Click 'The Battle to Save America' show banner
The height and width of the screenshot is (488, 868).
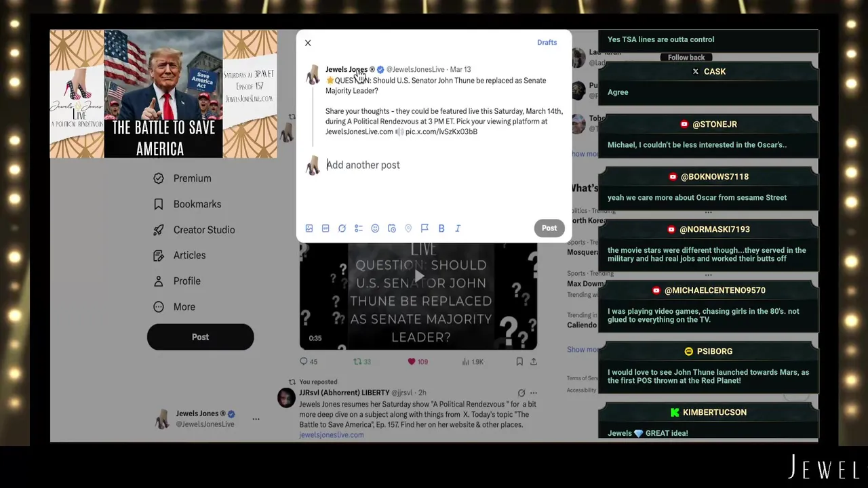point(163,94)
